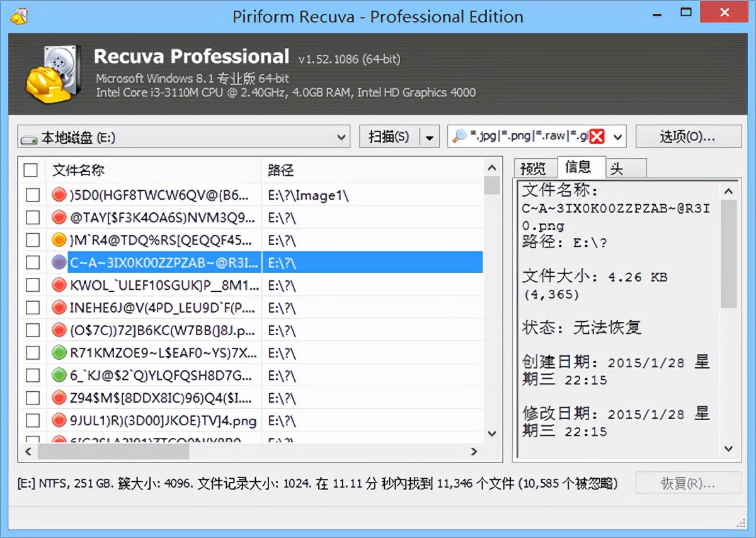Switch to the 预览 tab
The height and width of the screenshot is (538, 756).
point(534,168)
